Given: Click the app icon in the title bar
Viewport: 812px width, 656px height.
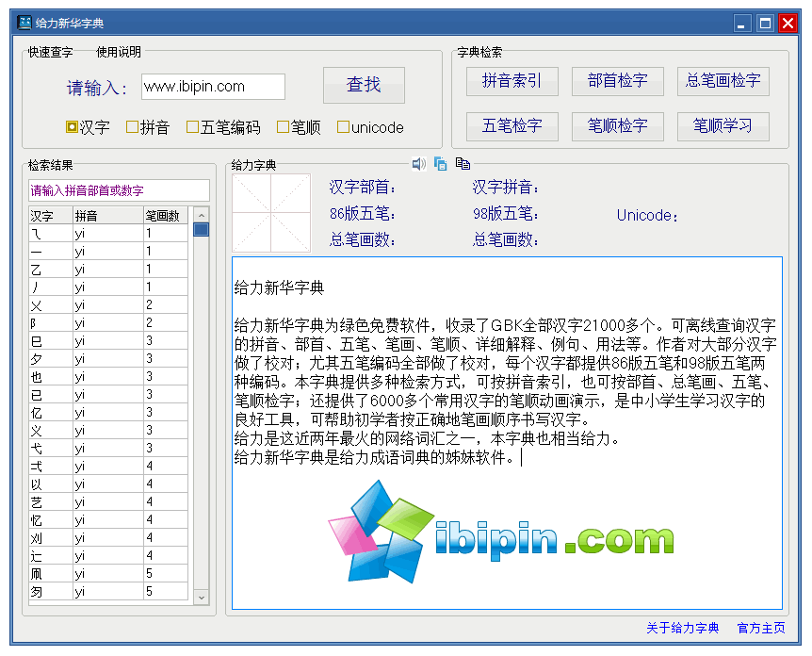Looking at the screenshot, I should tap(24, 23).
